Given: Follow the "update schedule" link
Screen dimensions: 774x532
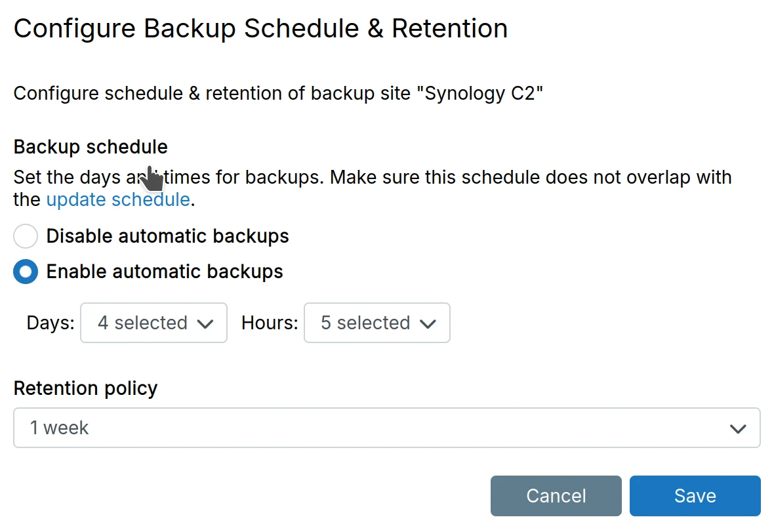Looking at the screenshot, I should coord(118,199).
